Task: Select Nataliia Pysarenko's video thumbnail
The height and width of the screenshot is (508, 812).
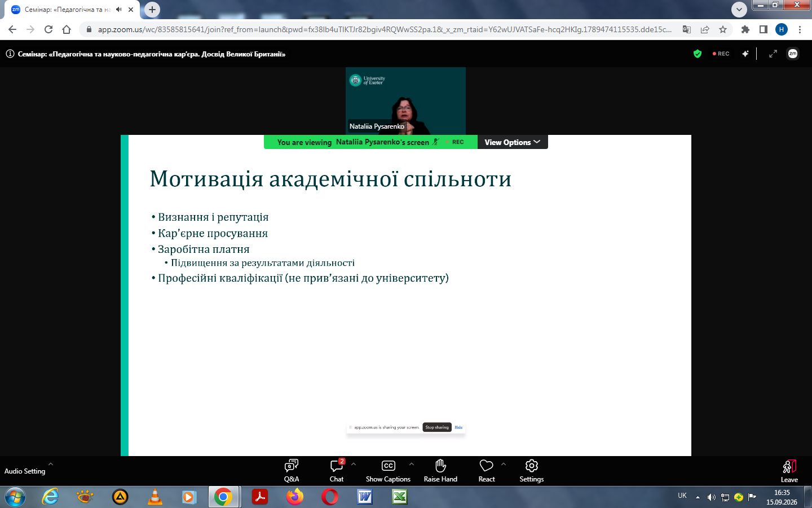Action: pos(405,101)
